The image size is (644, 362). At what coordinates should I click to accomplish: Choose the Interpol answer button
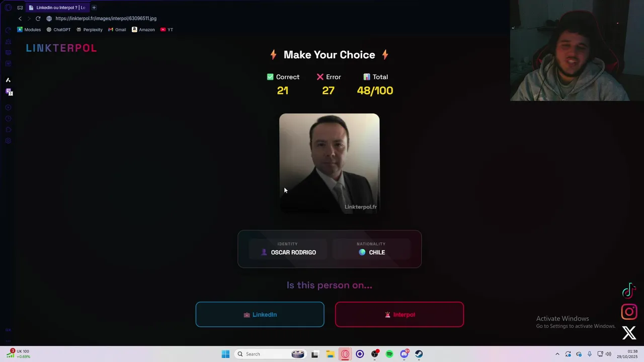pos(399,314)
